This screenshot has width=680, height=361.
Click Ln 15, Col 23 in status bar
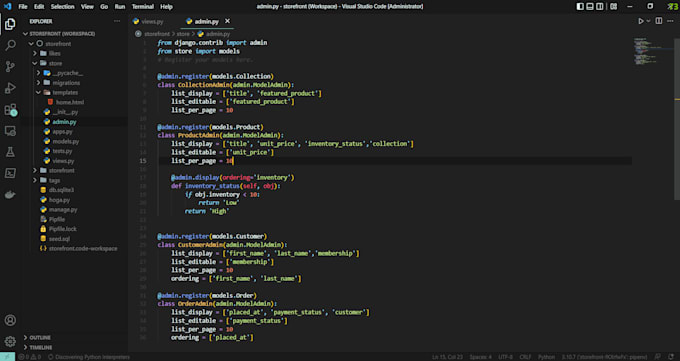(x=447, y=357)
